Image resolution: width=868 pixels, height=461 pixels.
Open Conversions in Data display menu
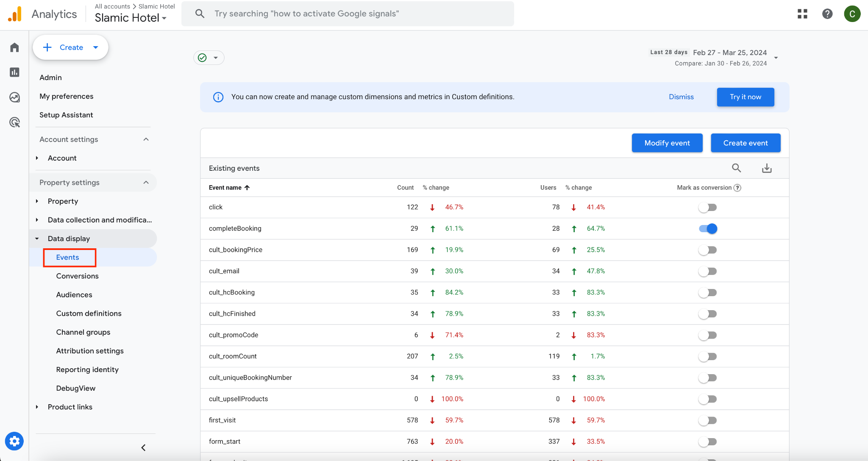[77, 276]
